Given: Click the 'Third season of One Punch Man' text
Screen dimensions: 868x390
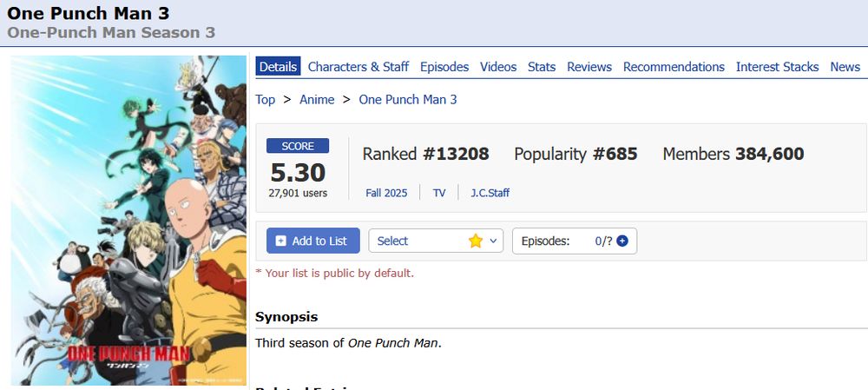Looking at the screenshot, I should (348, 343).
